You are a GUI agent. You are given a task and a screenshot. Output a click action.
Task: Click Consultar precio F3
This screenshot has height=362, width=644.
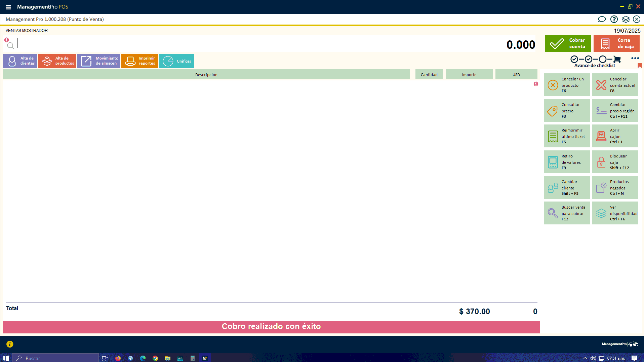[x=567, y=110]
